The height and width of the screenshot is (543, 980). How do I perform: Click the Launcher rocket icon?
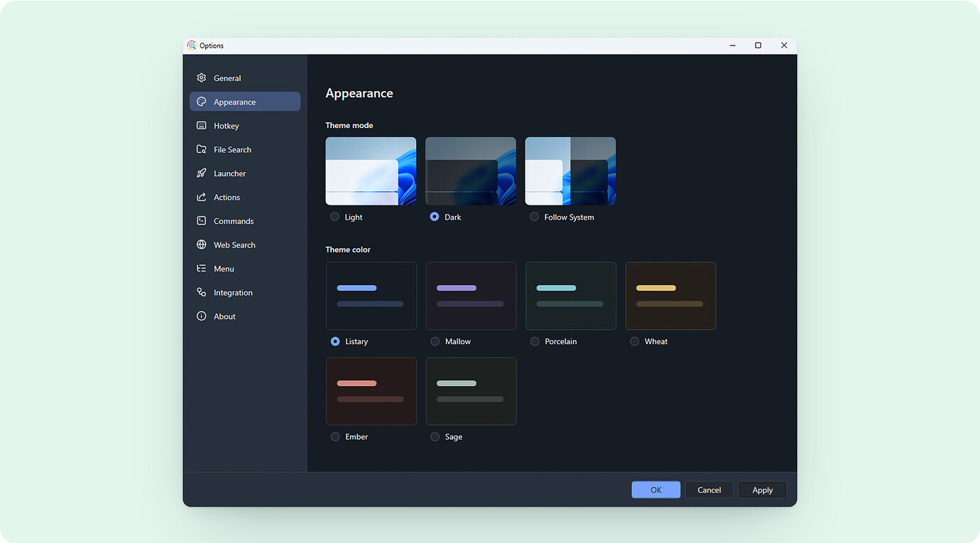202,173
